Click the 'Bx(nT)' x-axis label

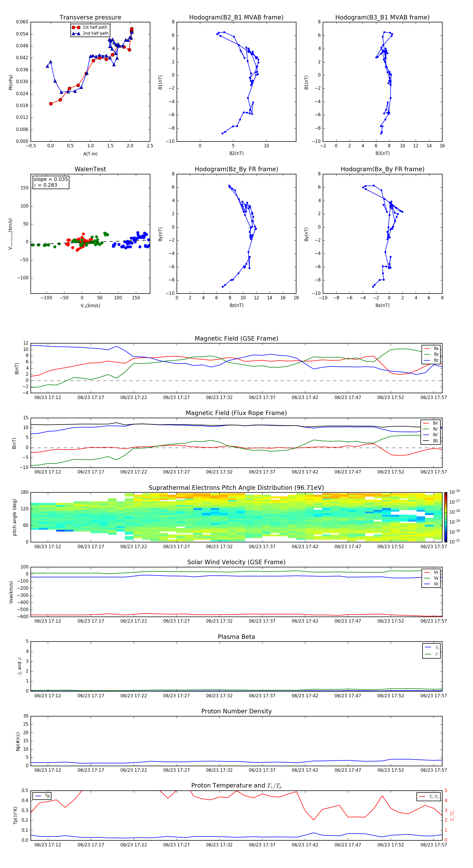(x=382, y=305)
